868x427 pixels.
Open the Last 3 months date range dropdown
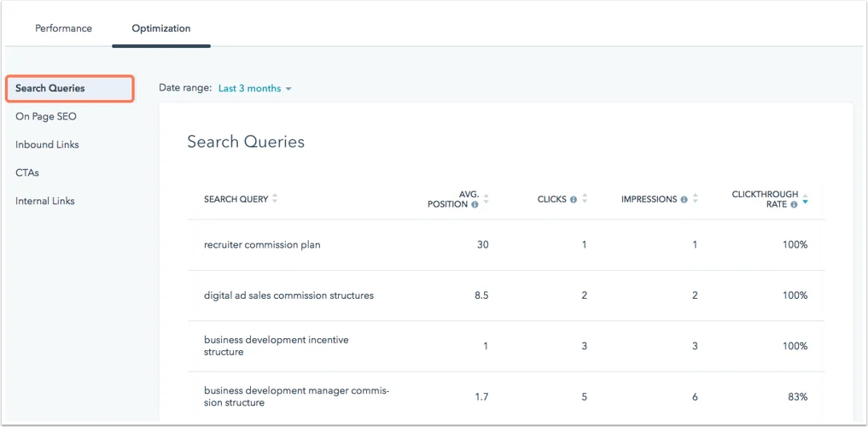click(254, 89)
